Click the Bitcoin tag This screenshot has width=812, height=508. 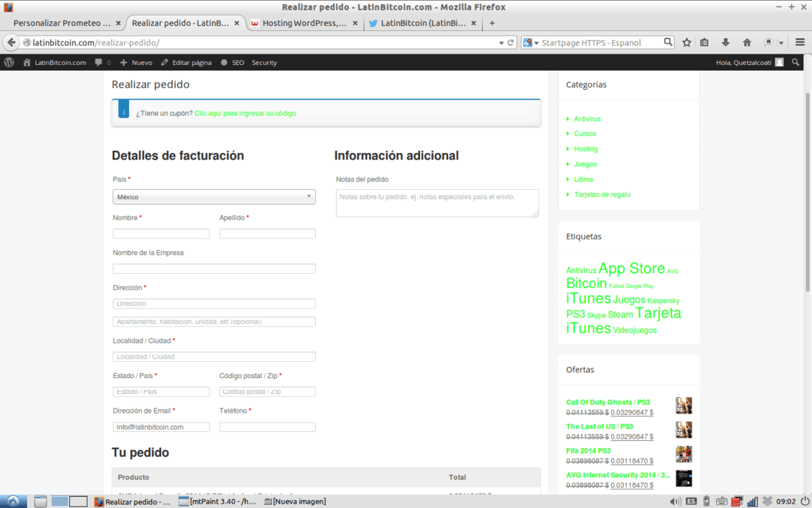(x=586, y=284)
